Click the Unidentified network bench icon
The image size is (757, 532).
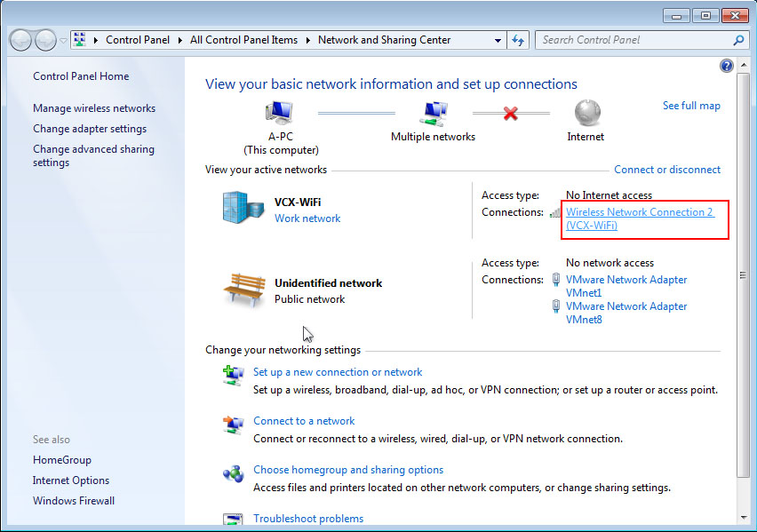coord(244,290)
